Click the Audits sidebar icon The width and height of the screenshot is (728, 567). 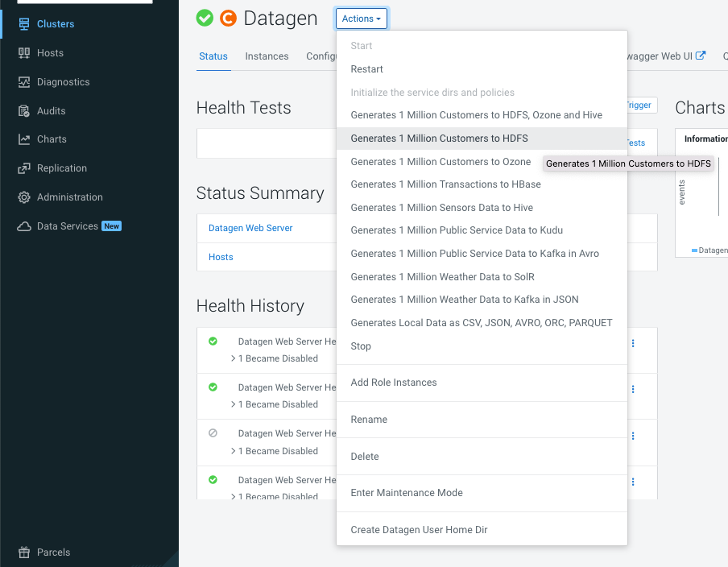click(x=24, y=111)
